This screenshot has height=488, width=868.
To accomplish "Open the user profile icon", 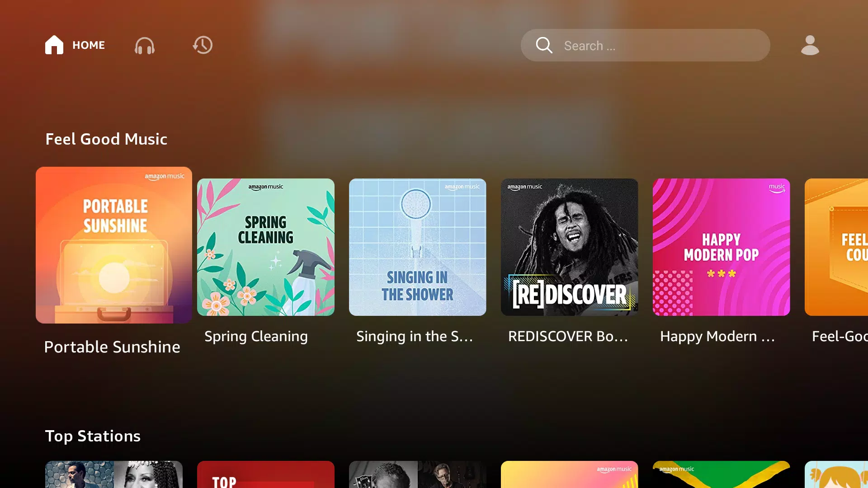I will click(809, 45).
